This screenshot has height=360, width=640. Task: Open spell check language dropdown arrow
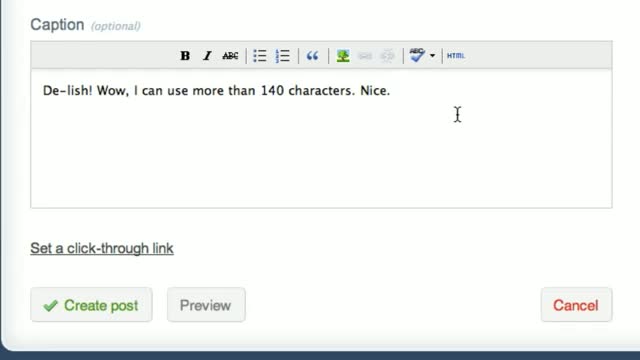(x=432, y=56)
